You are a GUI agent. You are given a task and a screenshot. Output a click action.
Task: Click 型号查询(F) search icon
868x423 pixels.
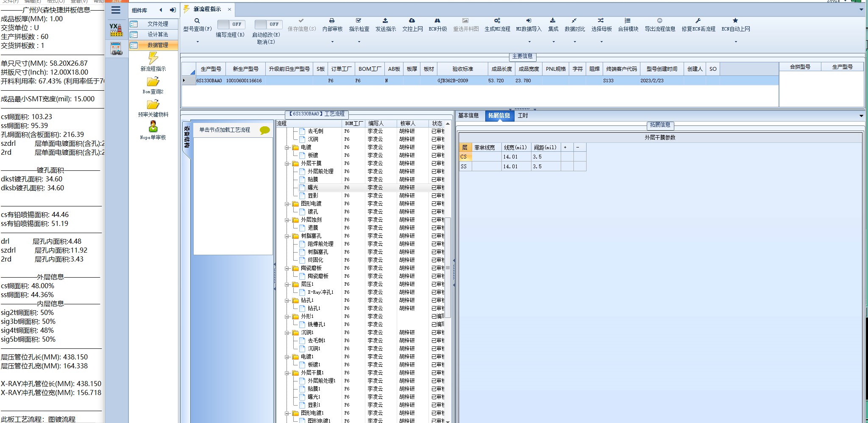(x=197, y=20)
